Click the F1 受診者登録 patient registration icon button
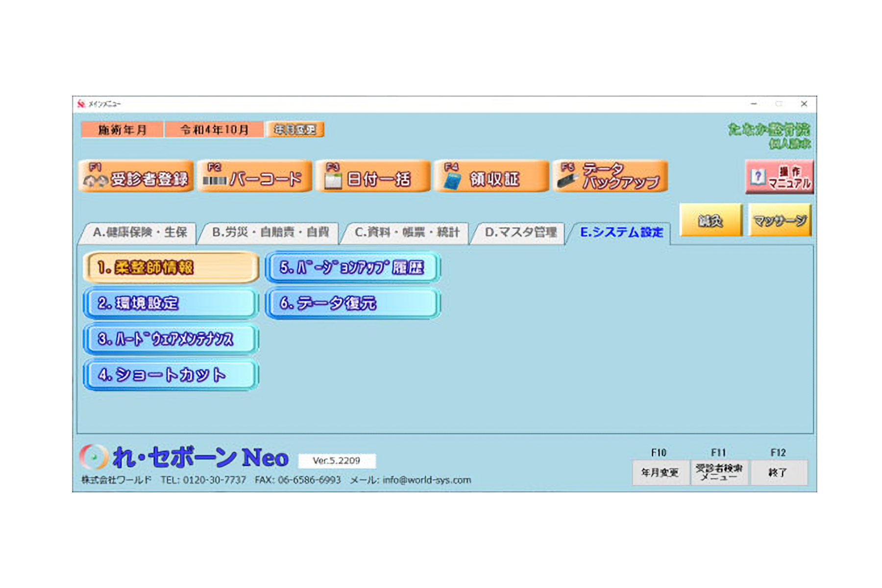The image size is (882, 588). (x=136, y=176)
